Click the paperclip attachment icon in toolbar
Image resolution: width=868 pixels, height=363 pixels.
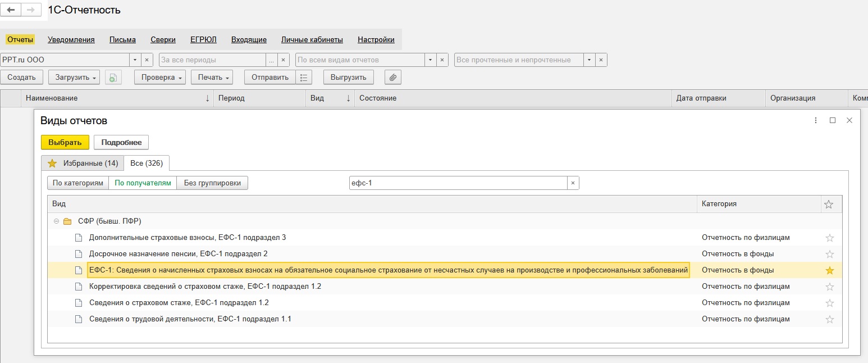393,78
